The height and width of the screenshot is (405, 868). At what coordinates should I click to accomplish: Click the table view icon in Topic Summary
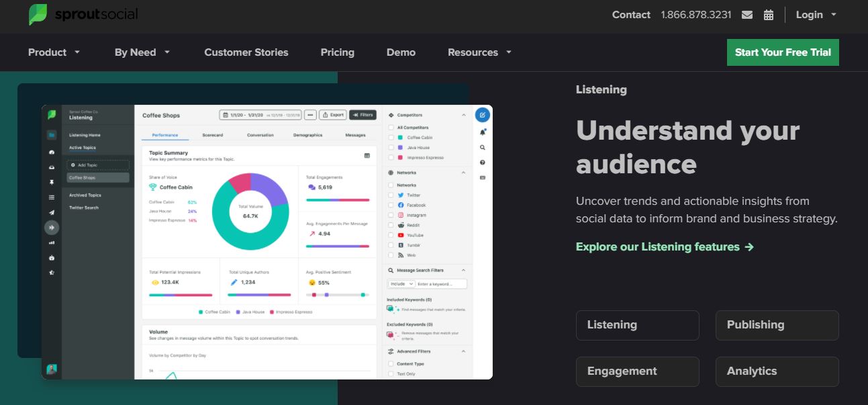click(x=367, y=156)
